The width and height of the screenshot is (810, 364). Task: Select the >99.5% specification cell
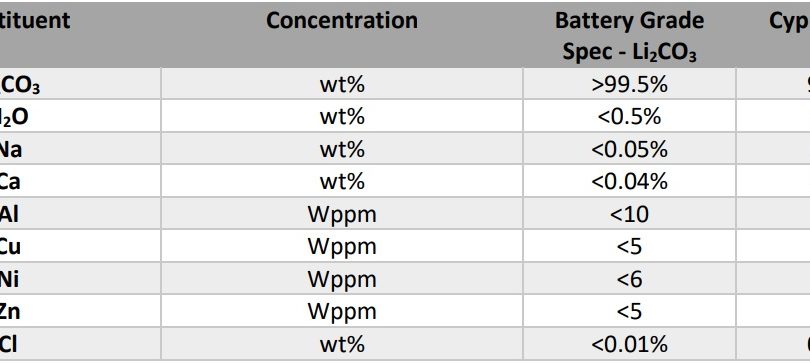(x=629, y=84)
